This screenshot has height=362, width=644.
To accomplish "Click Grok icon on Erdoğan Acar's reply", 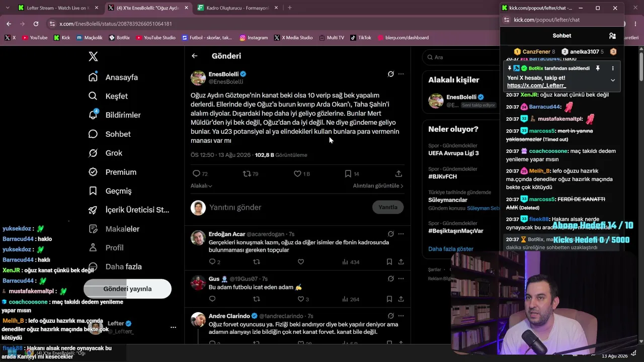I will click(390, 234).
